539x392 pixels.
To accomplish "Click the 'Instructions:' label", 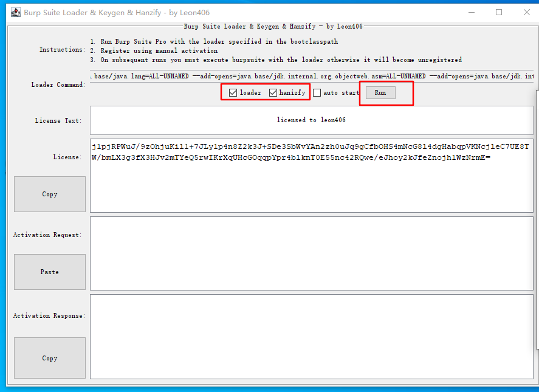I will (x=62, y=49).
